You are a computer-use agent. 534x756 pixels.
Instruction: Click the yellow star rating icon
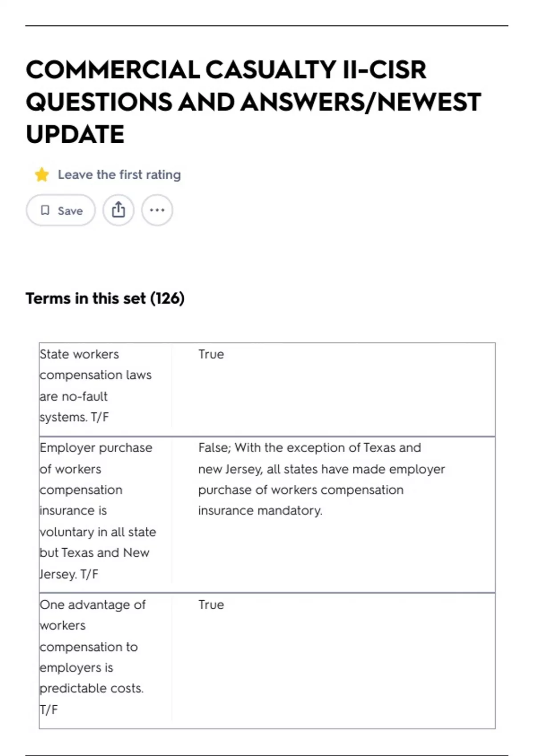(x=42, y=175)
